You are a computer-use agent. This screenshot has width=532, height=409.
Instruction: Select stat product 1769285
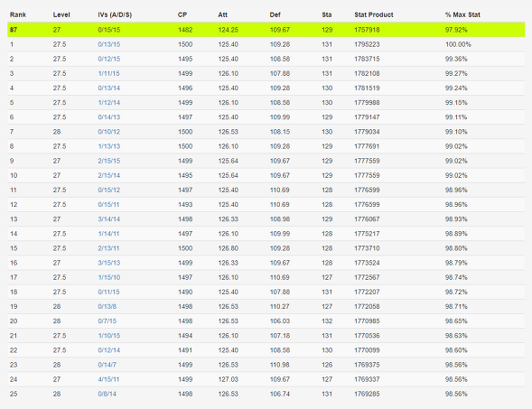367,395
